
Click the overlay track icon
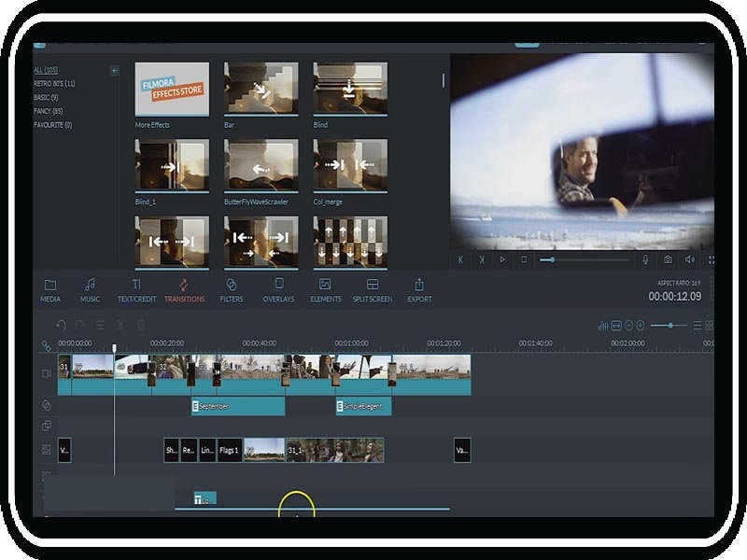click(46, 426)
